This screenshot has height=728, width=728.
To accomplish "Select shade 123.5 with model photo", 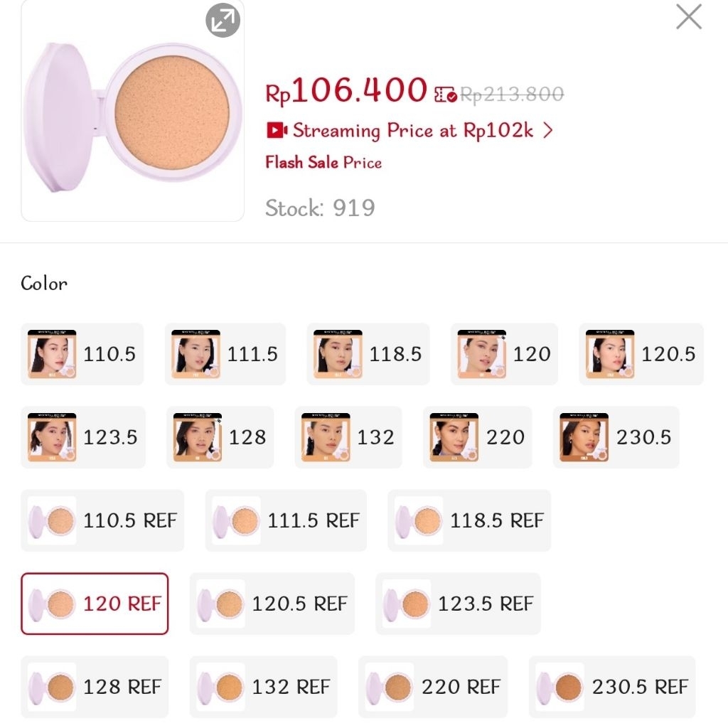I will point(82,437).
